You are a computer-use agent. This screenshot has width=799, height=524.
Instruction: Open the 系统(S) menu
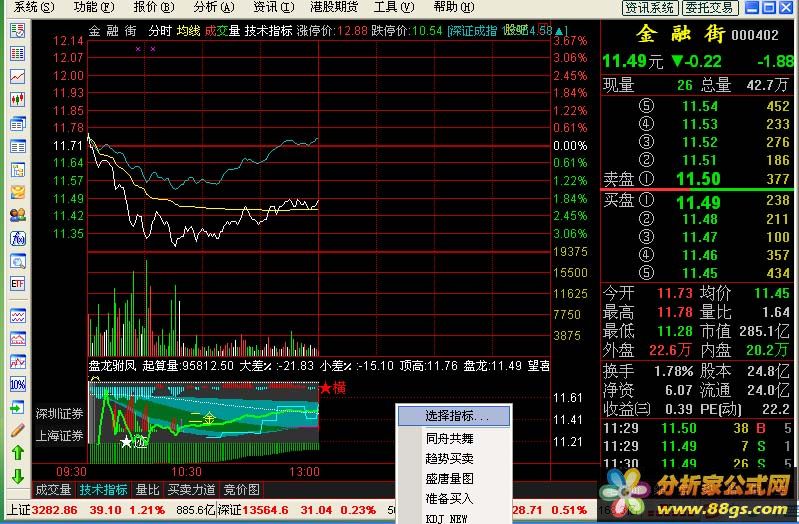click(x=34, y=7)
